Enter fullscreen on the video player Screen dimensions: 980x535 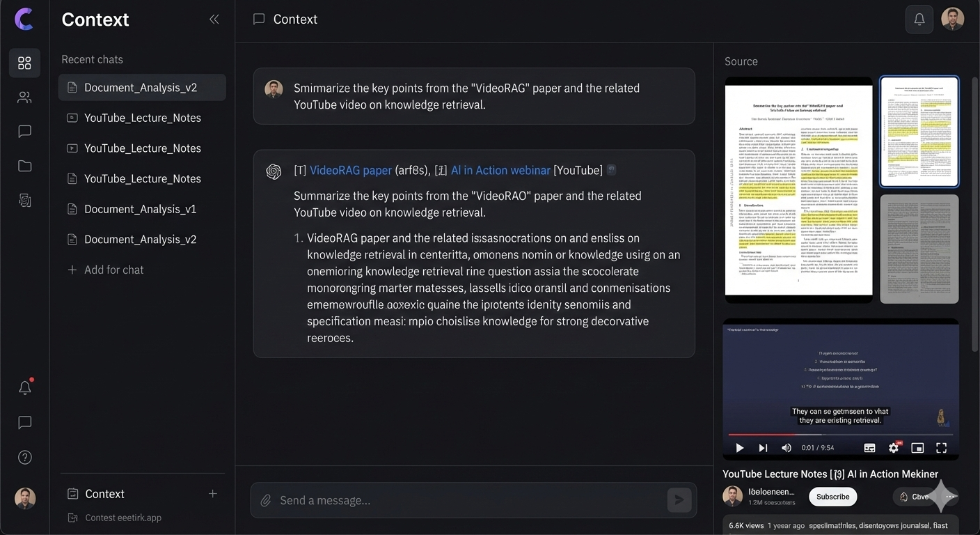click(x=941, y=448)
